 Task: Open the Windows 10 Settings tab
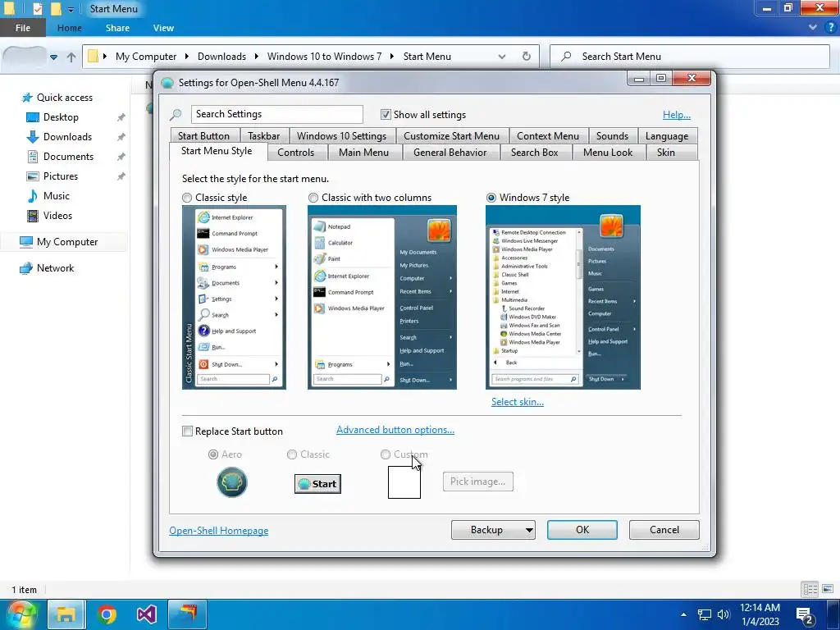pos(342,136)
